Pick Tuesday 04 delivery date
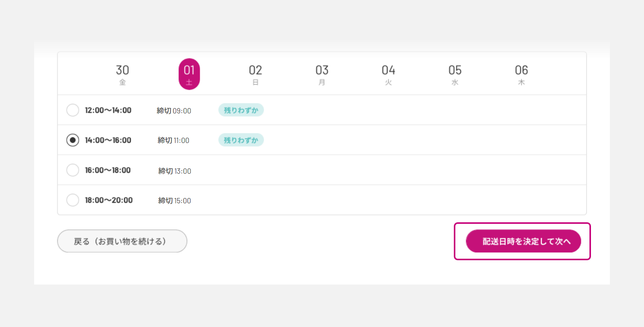Screen dimensions: 644x327 [x=388, y=74]
